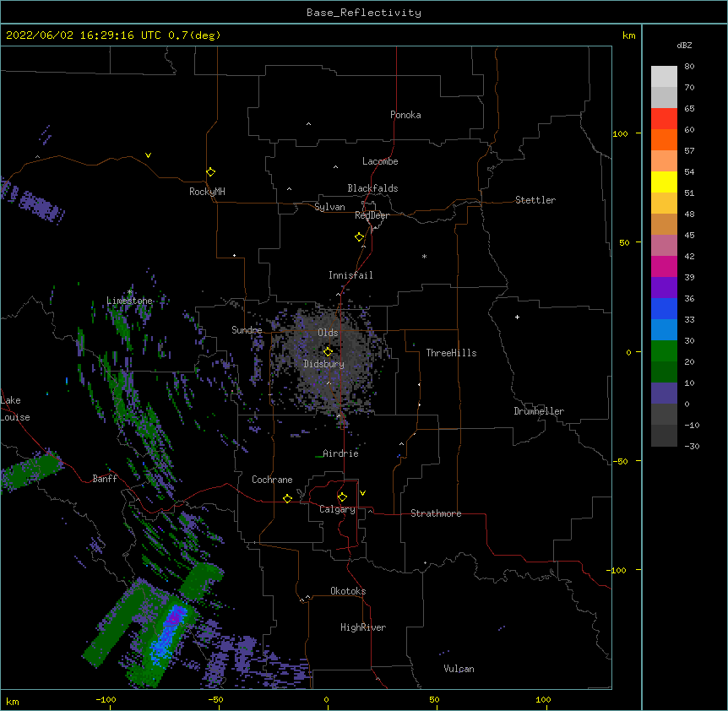Click the Calgary city label

(337, 509)
